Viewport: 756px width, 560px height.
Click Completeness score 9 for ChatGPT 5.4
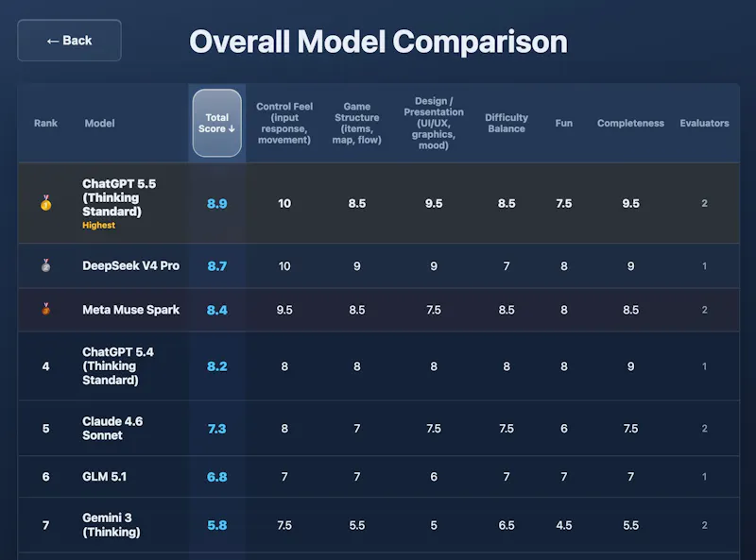[630, 366]
